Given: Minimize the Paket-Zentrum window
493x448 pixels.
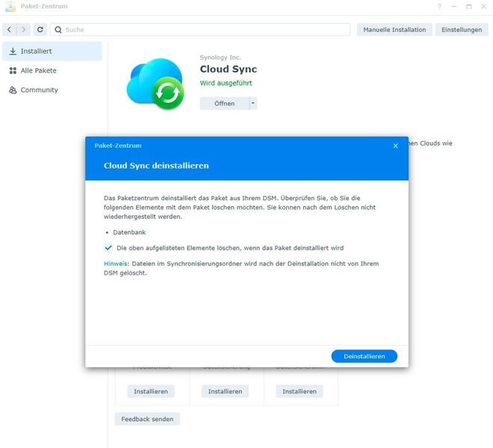Looking at the screenshot, I should [x=454, y=7].
